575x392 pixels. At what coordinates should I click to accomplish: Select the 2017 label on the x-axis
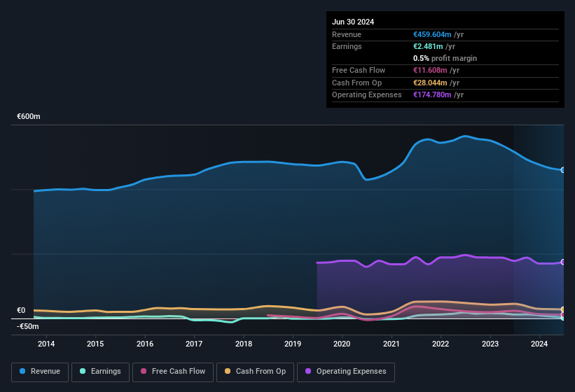194,344
